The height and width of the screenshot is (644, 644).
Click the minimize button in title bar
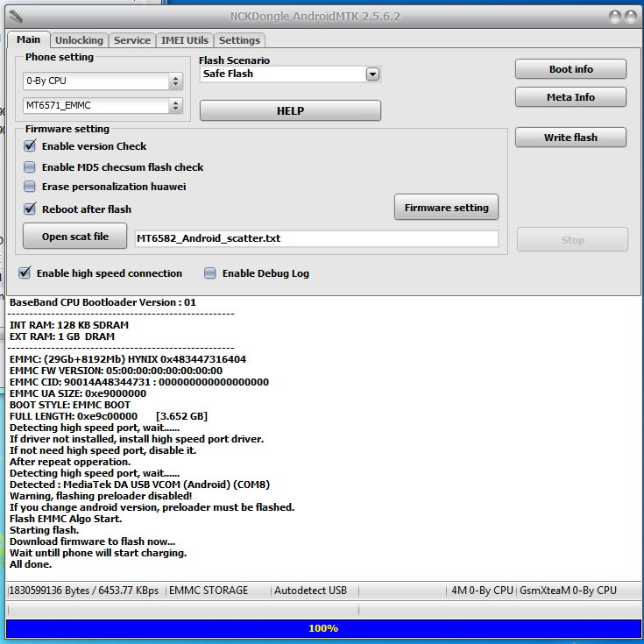[x=615, y=17]
